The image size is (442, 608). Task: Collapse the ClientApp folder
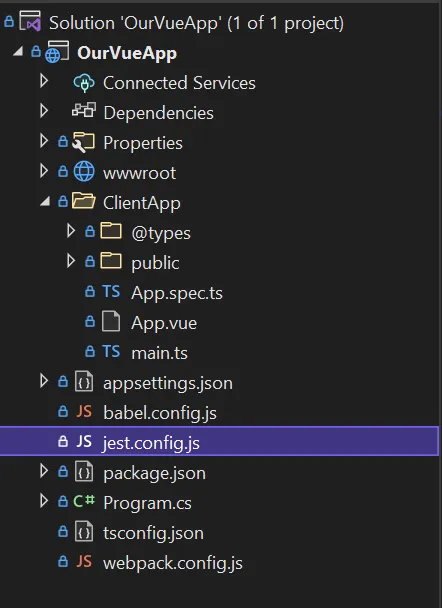pos(45,201)
